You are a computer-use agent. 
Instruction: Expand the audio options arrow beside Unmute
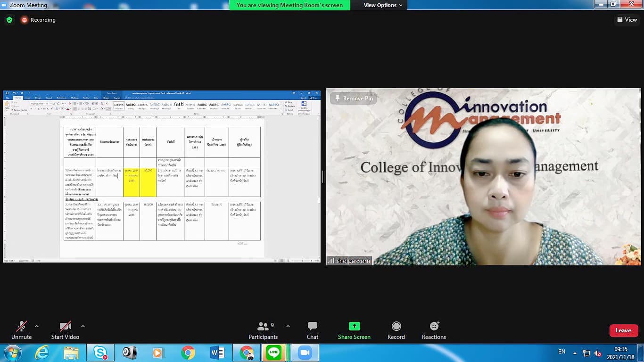point(37,326)
